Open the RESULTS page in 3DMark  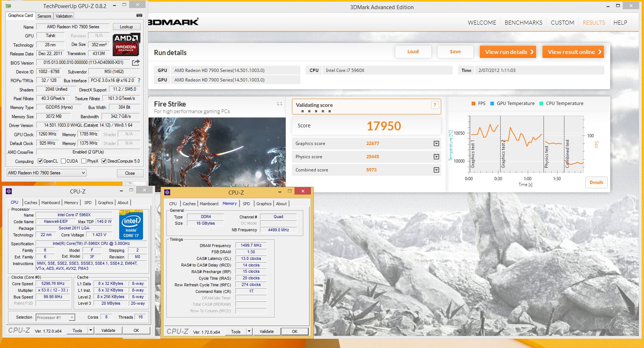pyautogui.click(x=594, y=23)
